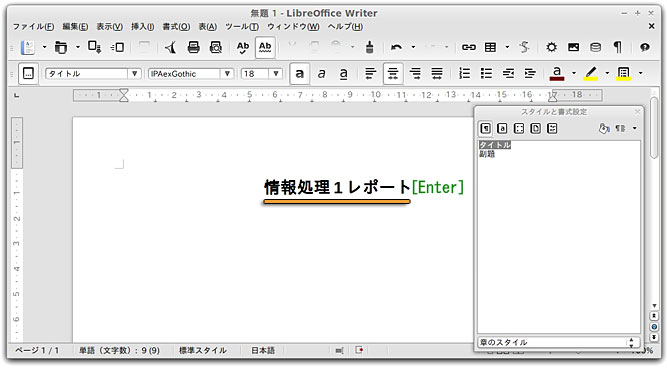667x368 pixels.
Task: Open the ツール menu
Action: click(242, 27)
